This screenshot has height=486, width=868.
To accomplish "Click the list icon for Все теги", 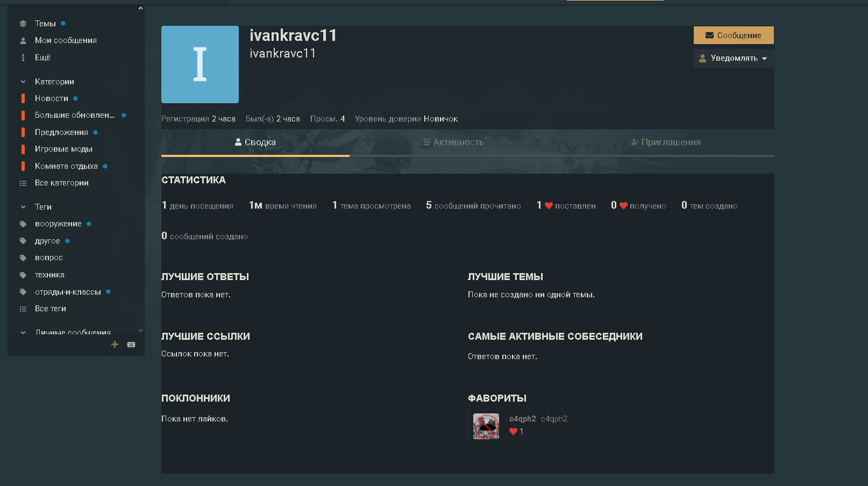I will click(23, 309).
